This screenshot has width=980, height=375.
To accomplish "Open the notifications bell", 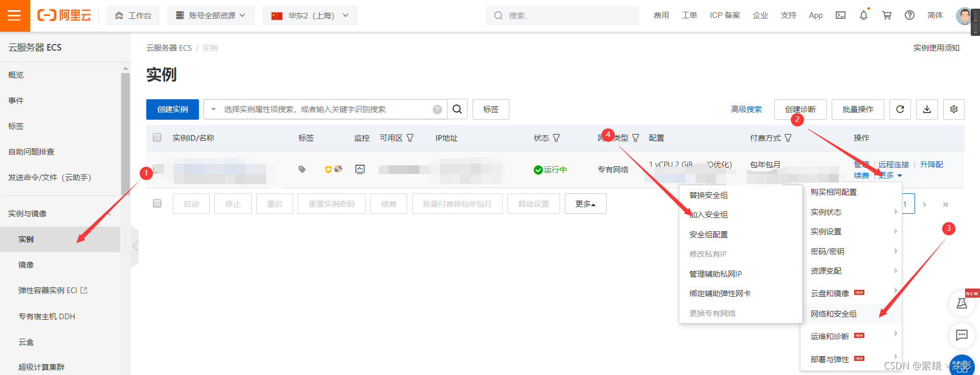I will pos(863,15).
